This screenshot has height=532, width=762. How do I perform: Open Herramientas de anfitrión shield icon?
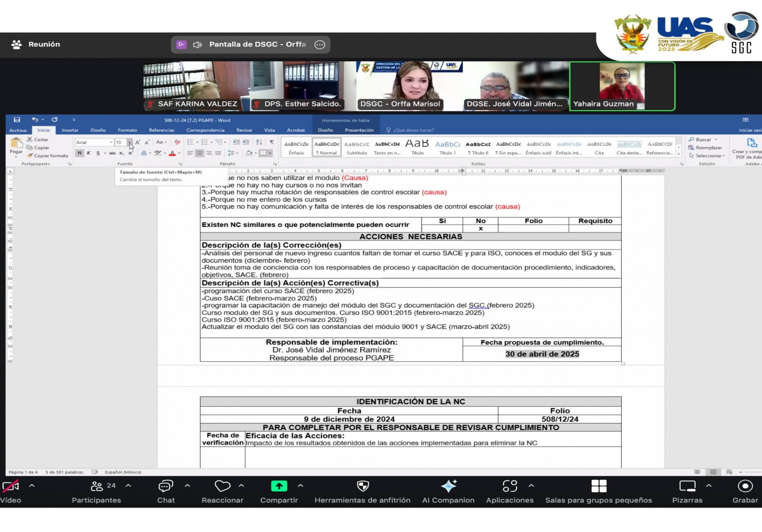tap(363, 487)
